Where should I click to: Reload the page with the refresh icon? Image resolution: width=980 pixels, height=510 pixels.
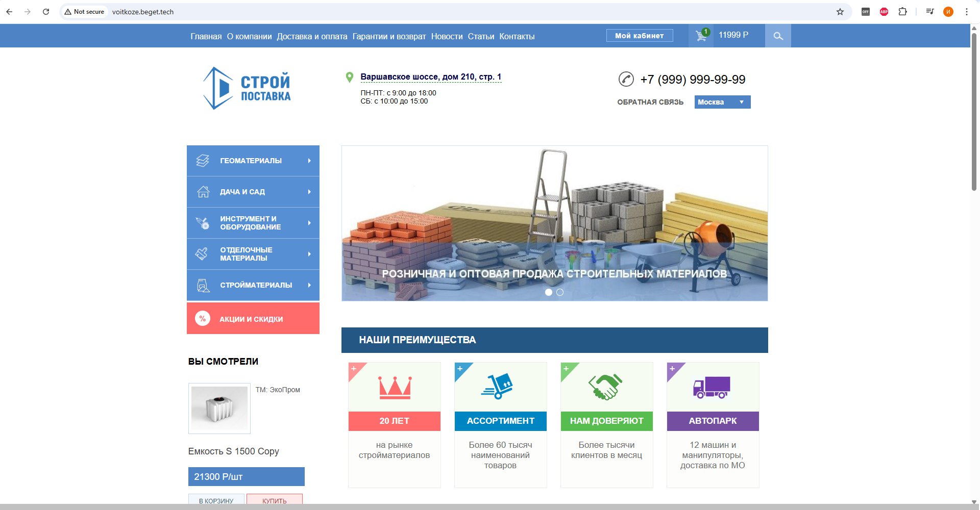point(46,12)
